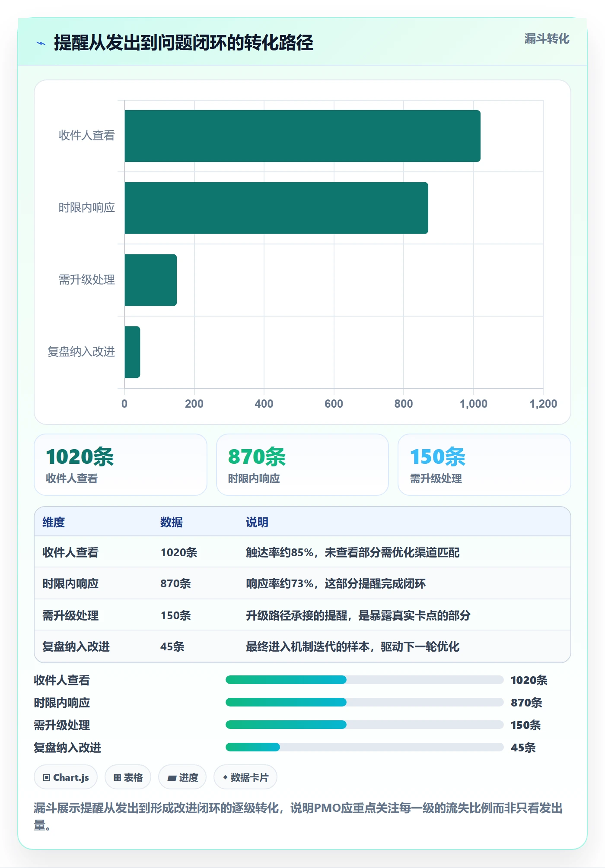605x868 pixels.
Task: Click the 进度 tag chip
Action: click(182, 777)
